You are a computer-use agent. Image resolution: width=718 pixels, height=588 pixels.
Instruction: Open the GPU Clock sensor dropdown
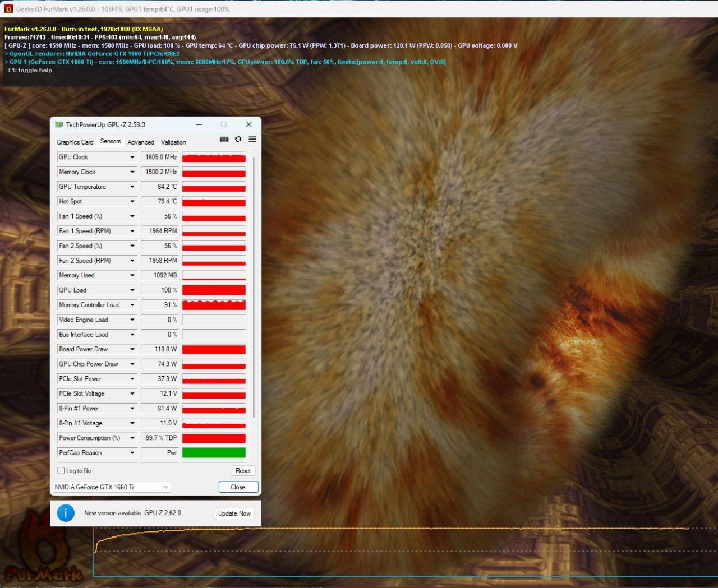(132, 157)
